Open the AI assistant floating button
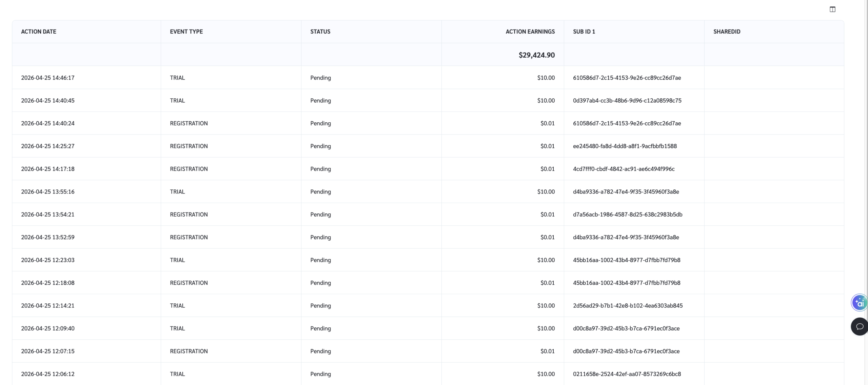Image resolution: width=868 pixels, height=385 pixels. (859, 303)
